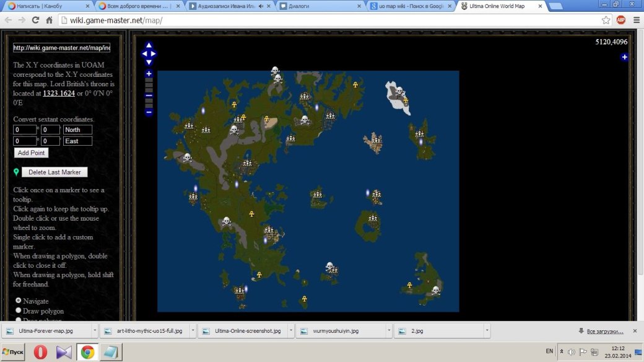This screenshot has height=362, width=644.
Task: Click the Action Center flag in tray
Action: (583, 351)
